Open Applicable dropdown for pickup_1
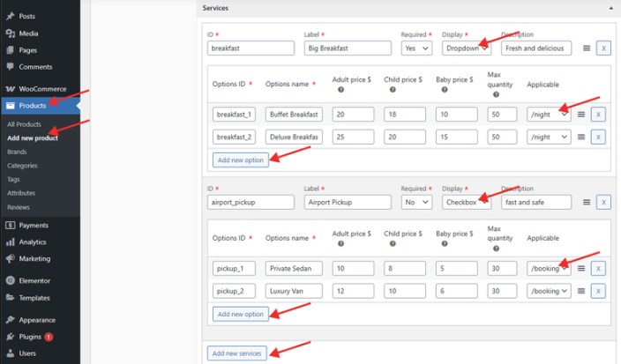 549,268
